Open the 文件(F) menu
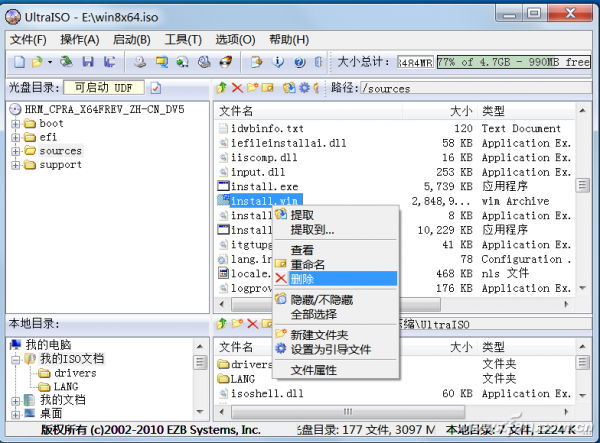Image resolution: width=600 pixels, height=443 pixels. pos(28,39)
